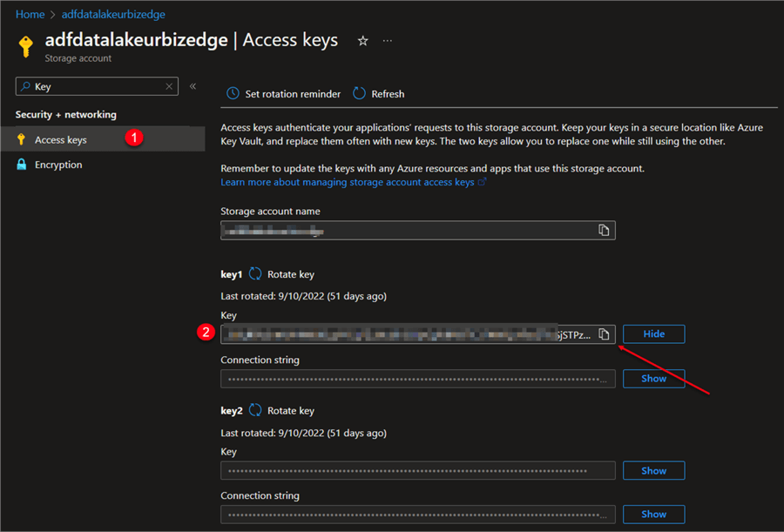Select Access keys in the sidebar
This screenshot has width=784, height=532.
pyautogui.click(x=61, y=139)
